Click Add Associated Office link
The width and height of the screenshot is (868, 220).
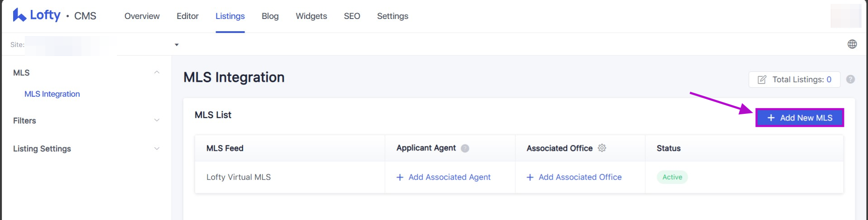coord(574,177)
